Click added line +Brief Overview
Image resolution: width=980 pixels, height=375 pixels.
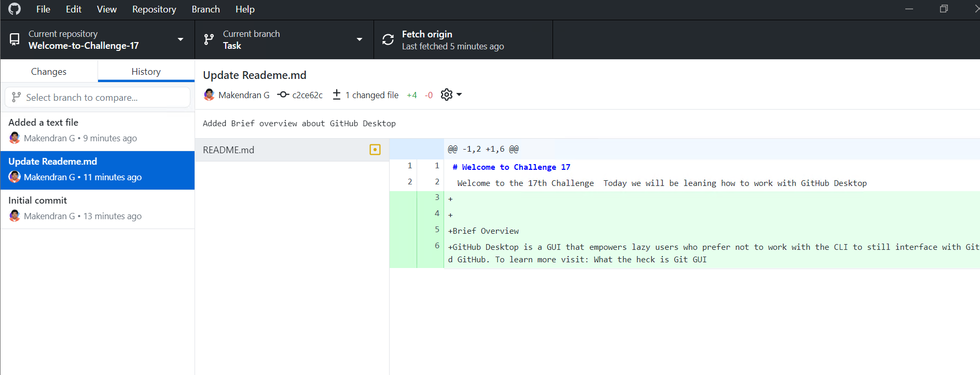(484, 231)
